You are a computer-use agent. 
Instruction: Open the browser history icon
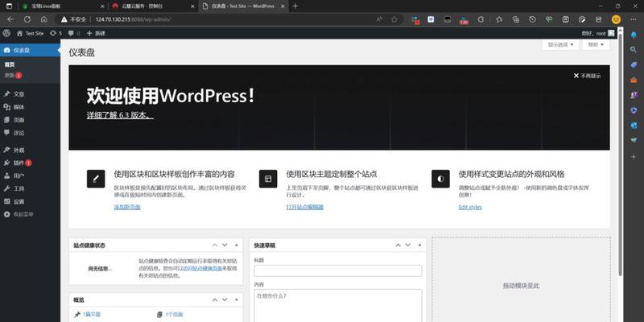pyautogui.click(x=532, y=19)
